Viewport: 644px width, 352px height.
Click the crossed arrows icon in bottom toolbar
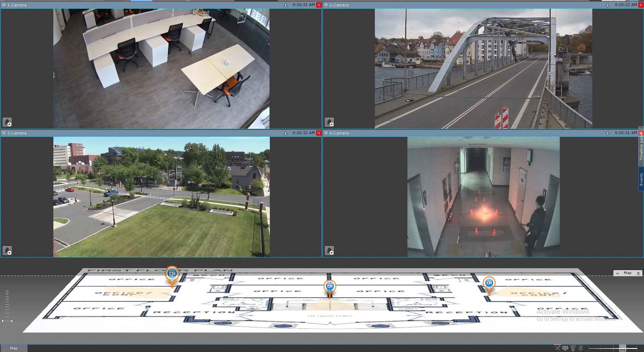pyautogui.click(x=557, y=348)
